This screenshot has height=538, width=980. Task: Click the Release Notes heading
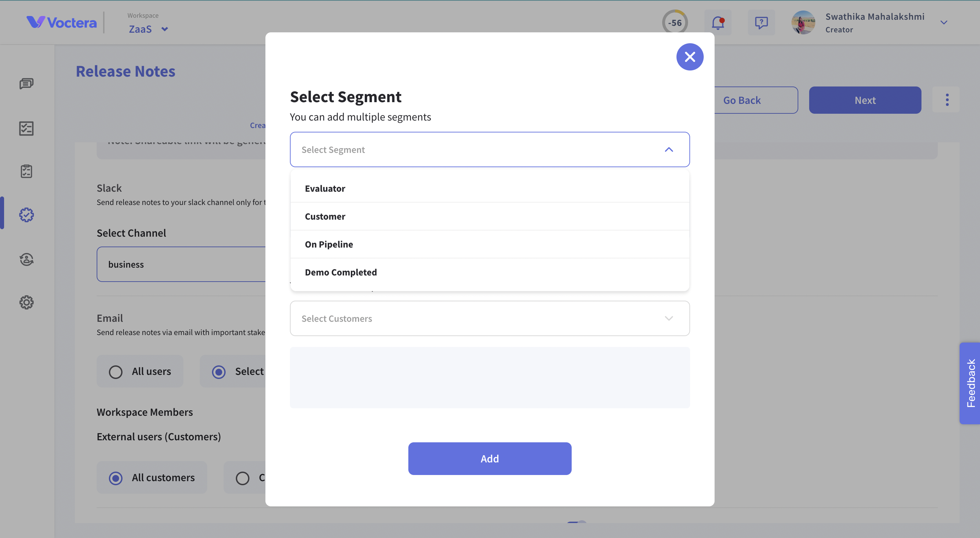click(x=126, y=71)
